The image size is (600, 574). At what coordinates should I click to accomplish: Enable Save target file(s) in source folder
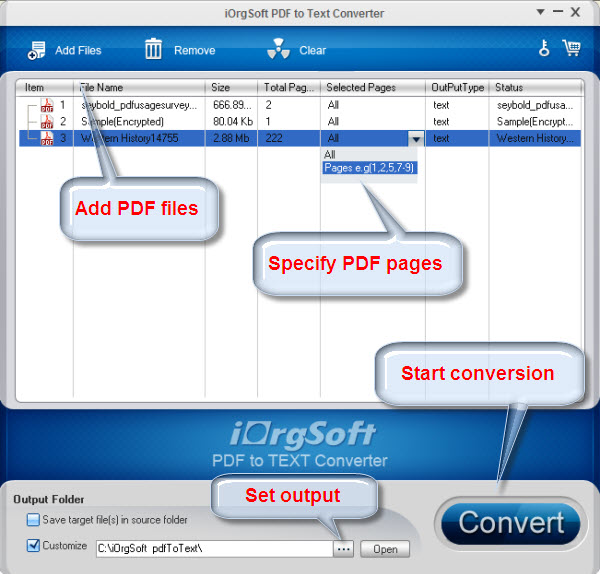coord(33,520)
